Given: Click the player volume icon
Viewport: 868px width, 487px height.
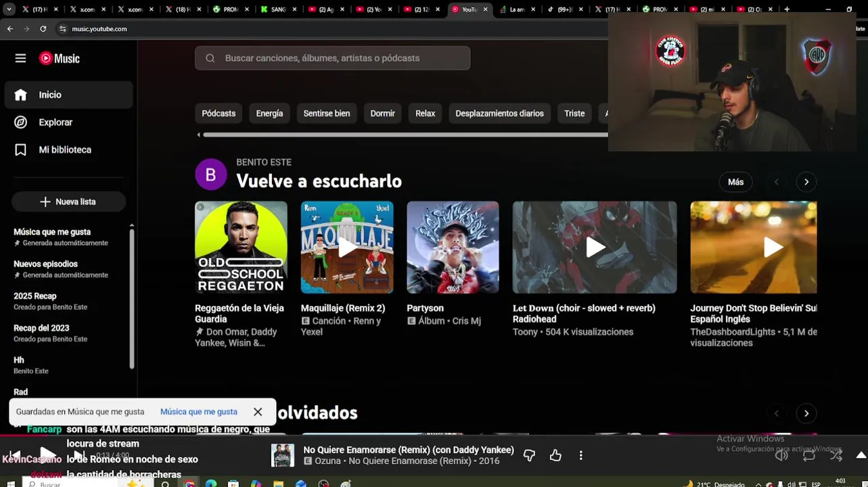Looking at the screenshot, I should pyautogui.click(x=781, y=455).
